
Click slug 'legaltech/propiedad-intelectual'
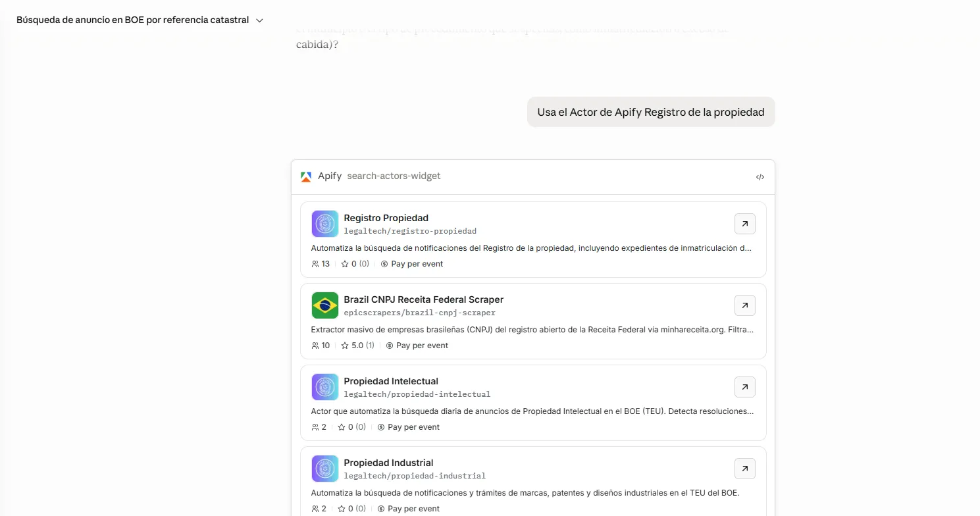click(x=417, y=394)
